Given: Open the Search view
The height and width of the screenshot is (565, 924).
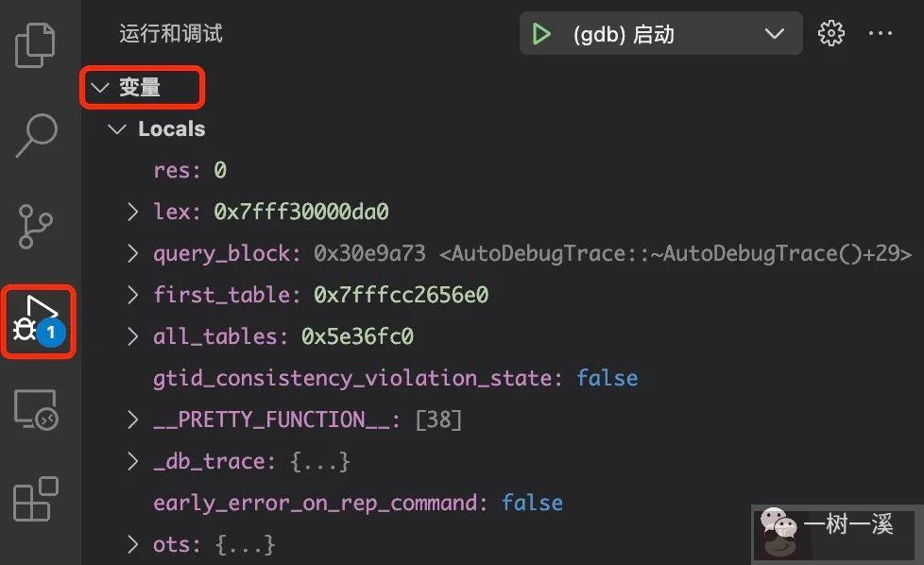Looking at the screenshot, I should 36,135.
